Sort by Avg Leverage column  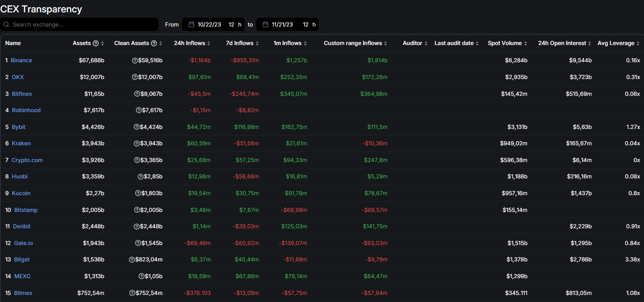[618, 43]
